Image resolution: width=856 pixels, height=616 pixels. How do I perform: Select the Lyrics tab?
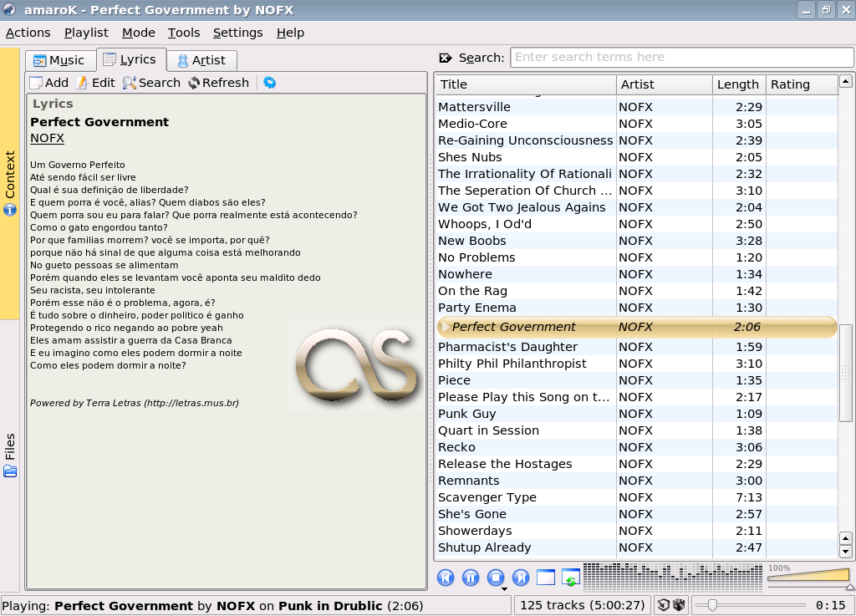click(130, 59)
